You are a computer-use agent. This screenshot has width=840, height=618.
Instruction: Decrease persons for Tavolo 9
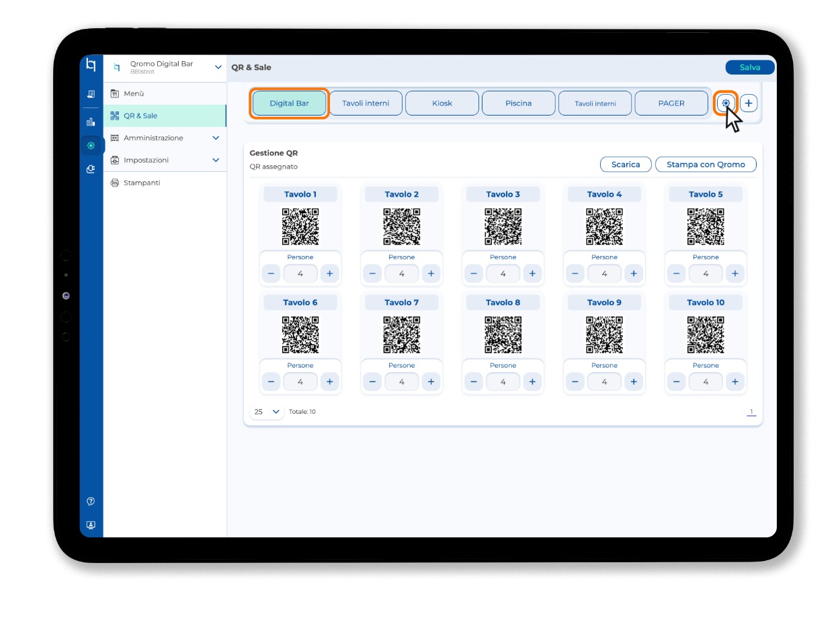tap(575, 382)
